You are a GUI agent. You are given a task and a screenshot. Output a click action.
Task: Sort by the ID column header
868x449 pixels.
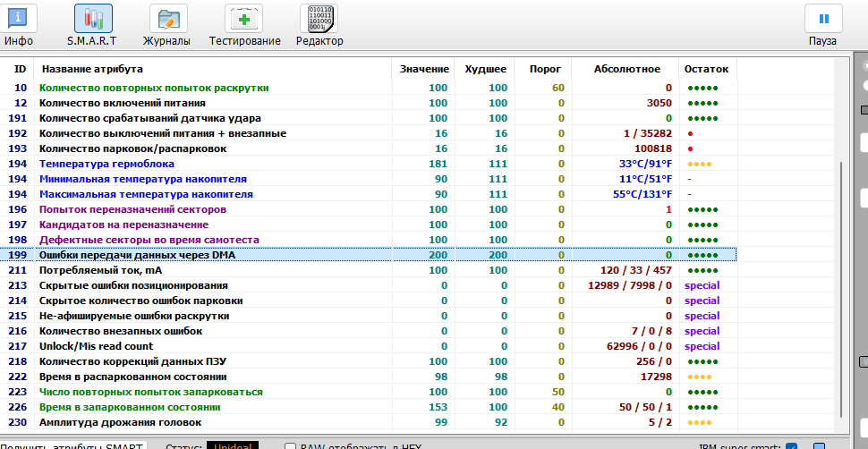pyautogui.click(x=20, y=69)
